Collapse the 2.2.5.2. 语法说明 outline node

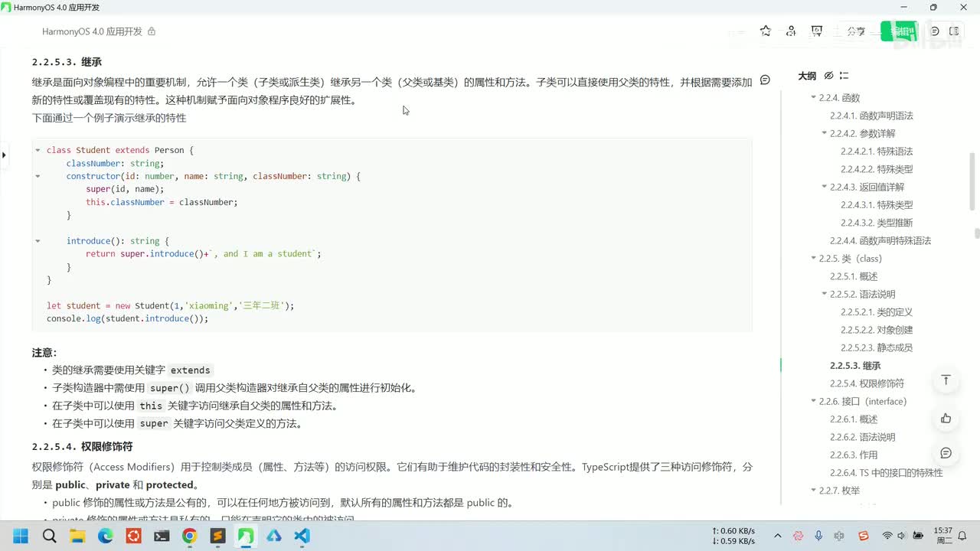pos(825,295)
